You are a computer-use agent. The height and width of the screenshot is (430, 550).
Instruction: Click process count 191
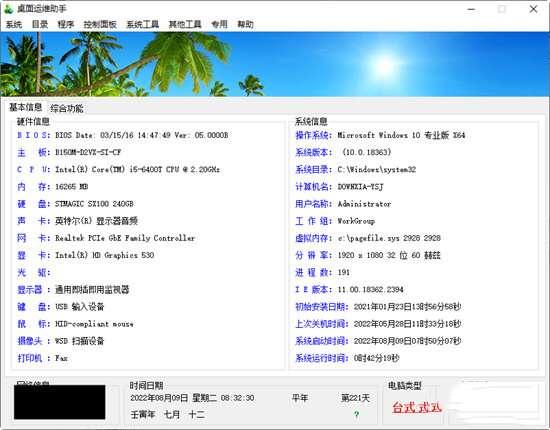pyautogui.click(x=343, y=273)
